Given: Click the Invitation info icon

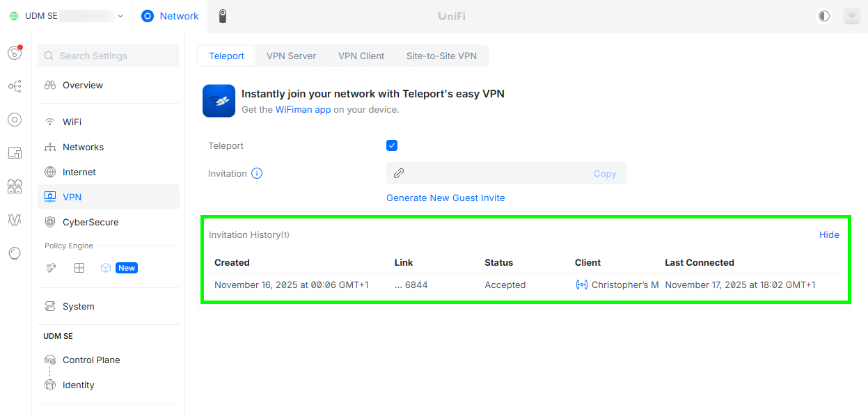Looking at the screenshot, I should coord(257,173).
